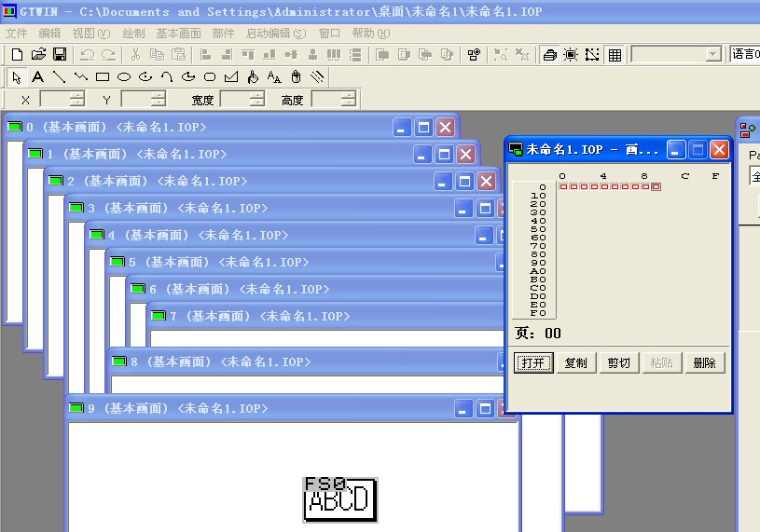760x532 pixels.
Task: Click the New file icon
Action: pos(17,55)
